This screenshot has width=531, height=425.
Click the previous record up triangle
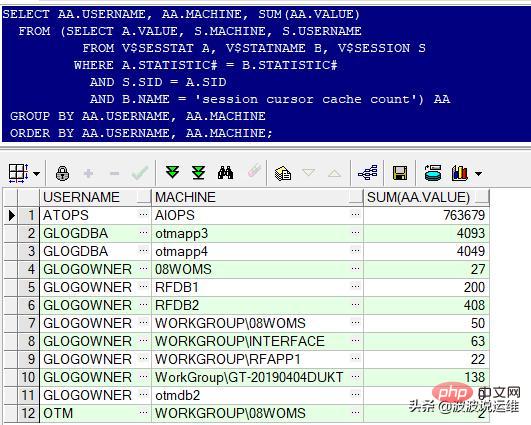(335, 174)
